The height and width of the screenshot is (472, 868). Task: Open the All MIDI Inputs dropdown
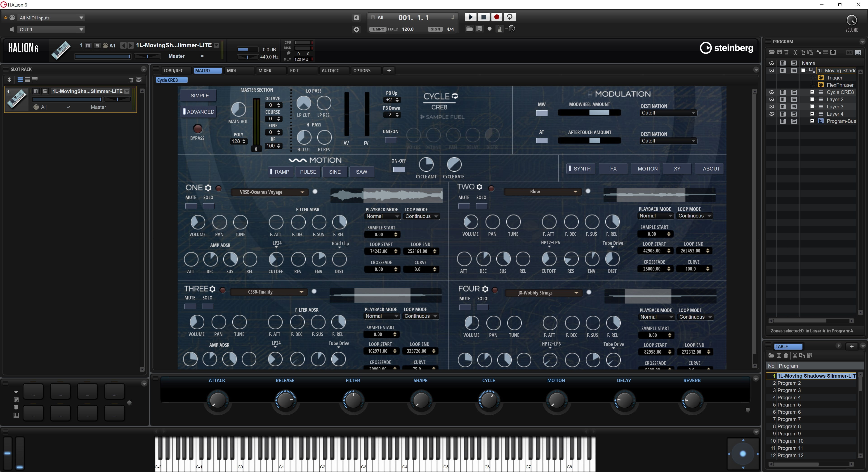coord(51,18)
